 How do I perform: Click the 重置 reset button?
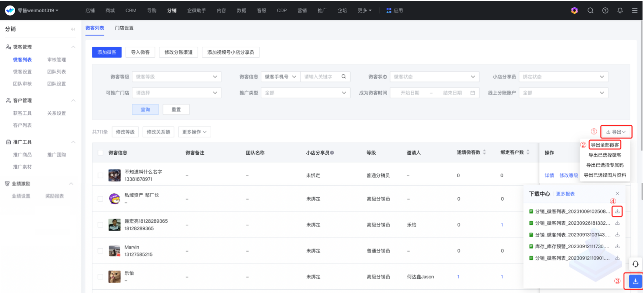(x=176, y=110)
